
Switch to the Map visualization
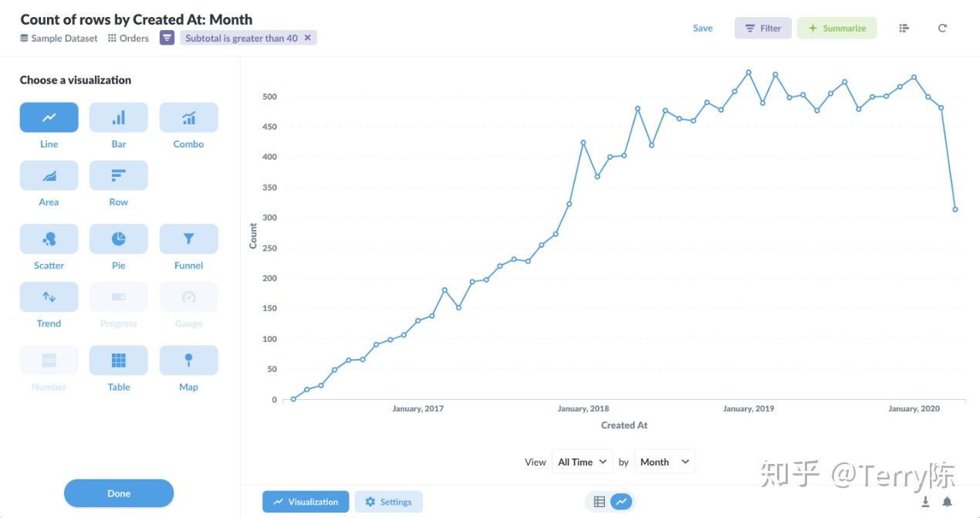click(188, 361)
